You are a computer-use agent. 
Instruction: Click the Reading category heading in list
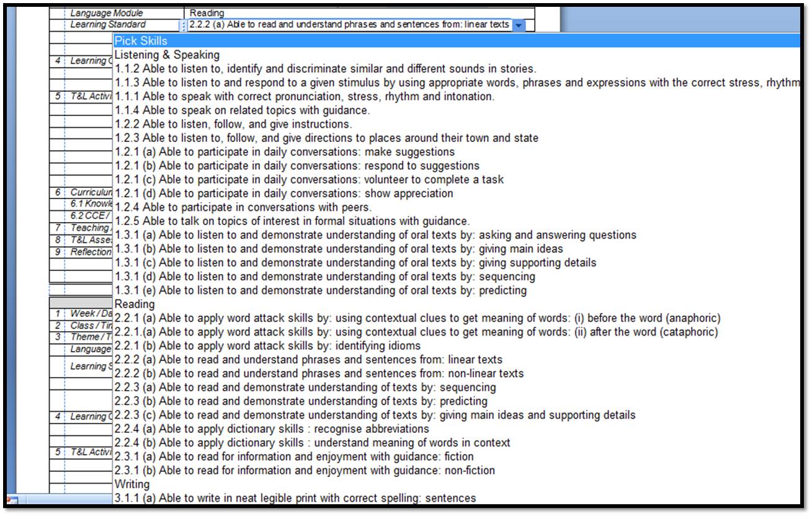[x=135, y=304]
